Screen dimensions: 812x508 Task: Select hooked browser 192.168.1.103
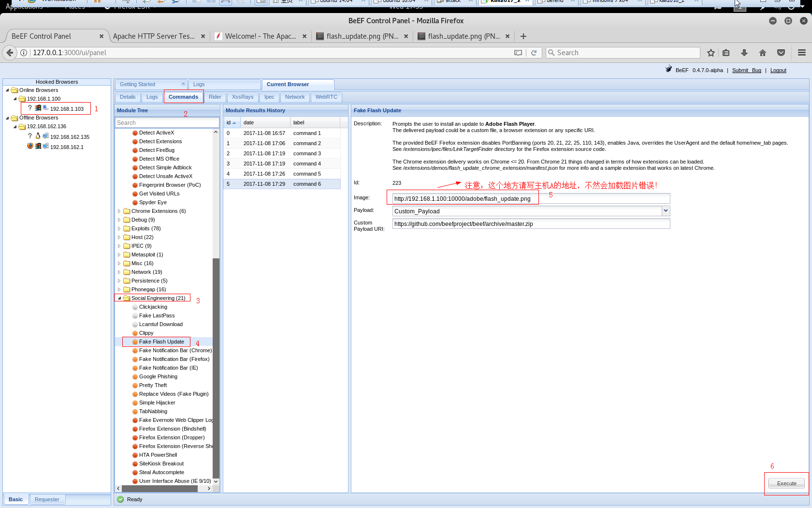pyautogui.click(x=67, y=109)
